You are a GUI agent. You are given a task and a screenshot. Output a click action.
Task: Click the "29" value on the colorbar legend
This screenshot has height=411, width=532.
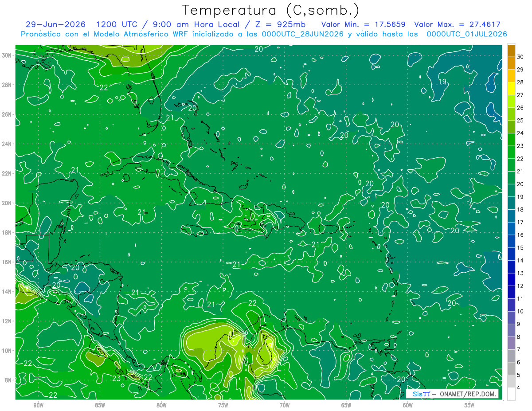tap(521, 69)
